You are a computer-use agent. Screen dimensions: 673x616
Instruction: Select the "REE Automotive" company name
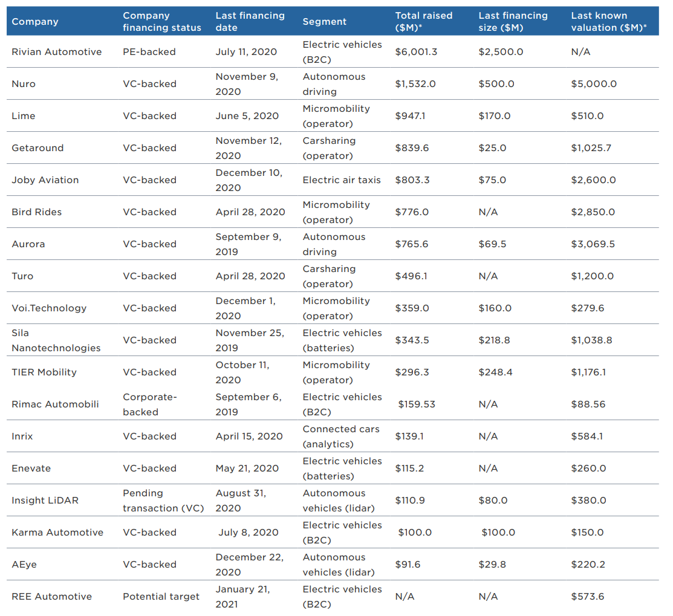(x=51, y=596)
